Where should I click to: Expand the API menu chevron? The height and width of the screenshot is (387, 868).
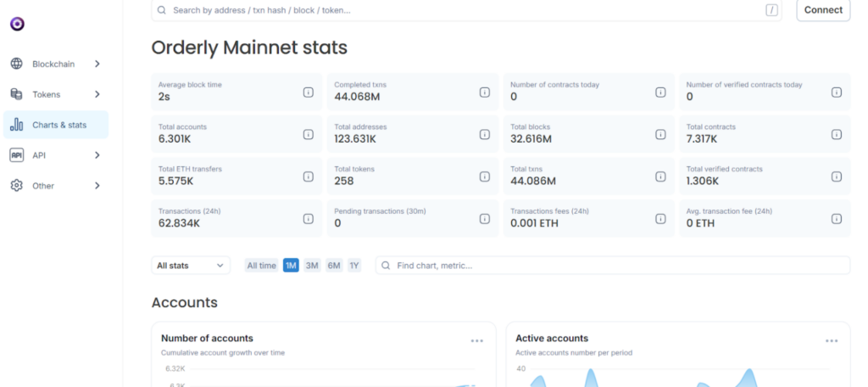click(x=97, y=155)
